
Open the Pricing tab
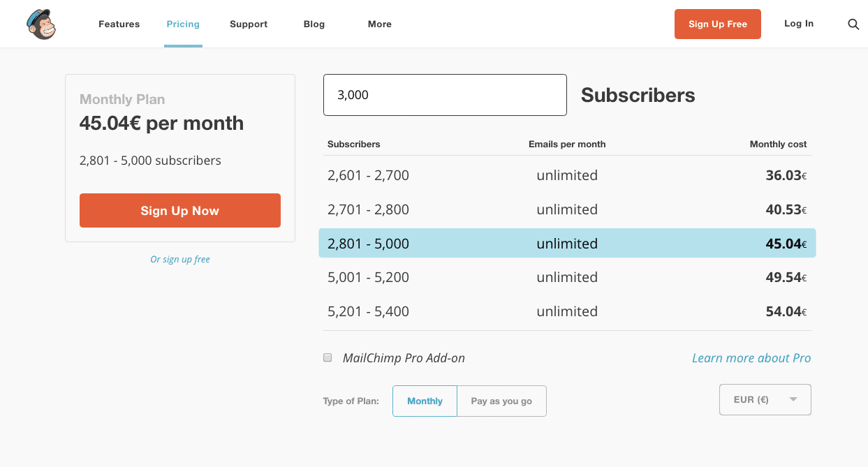click(183, 24)
